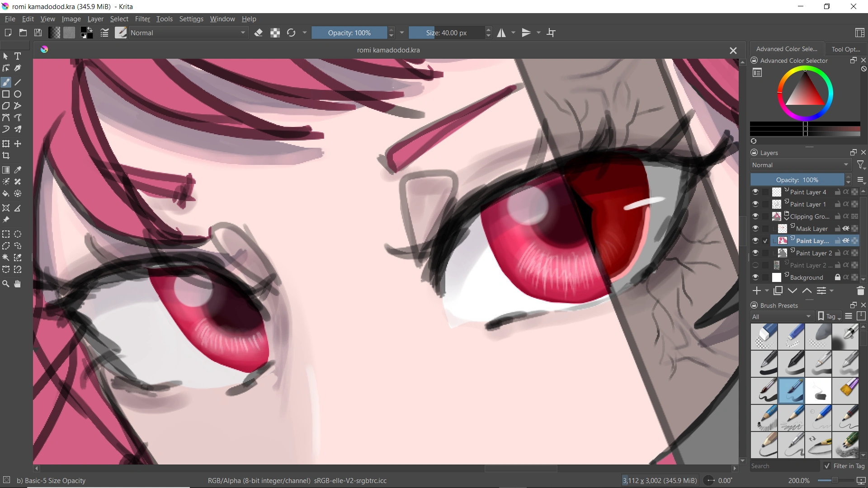Toggle eraser mode in the toolbar
Image resolution: width=868 pixels, height=488 pixels.
coord(259,33)
